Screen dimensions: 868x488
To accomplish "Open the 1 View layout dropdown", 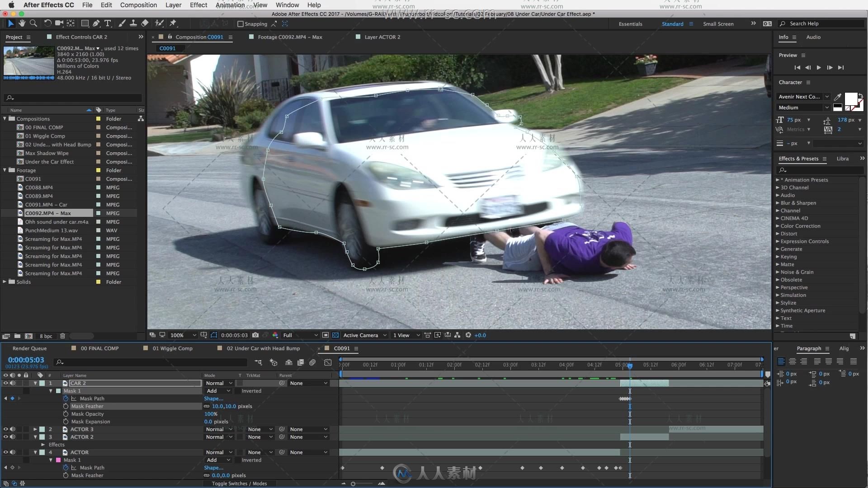I will [x=406, y=335].
